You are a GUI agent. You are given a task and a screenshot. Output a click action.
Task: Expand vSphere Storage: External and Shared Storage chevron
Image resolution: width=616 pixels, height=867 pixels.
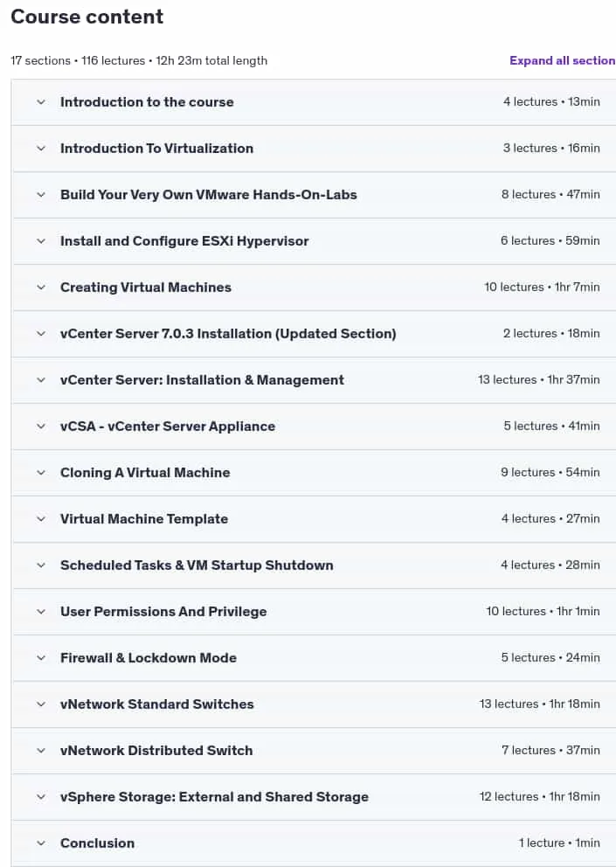click(41, 797)
